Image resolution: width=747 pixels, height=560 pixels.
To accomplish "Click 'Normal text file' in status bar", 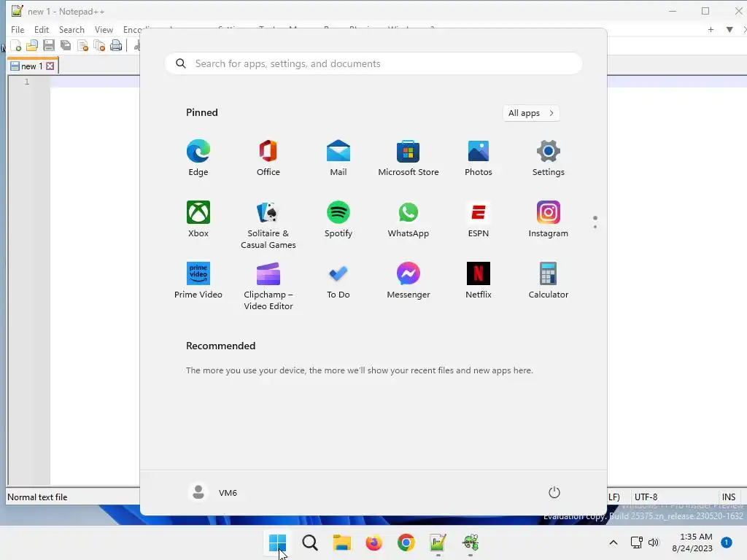I will pyautogui.click(x=37, y=497).
